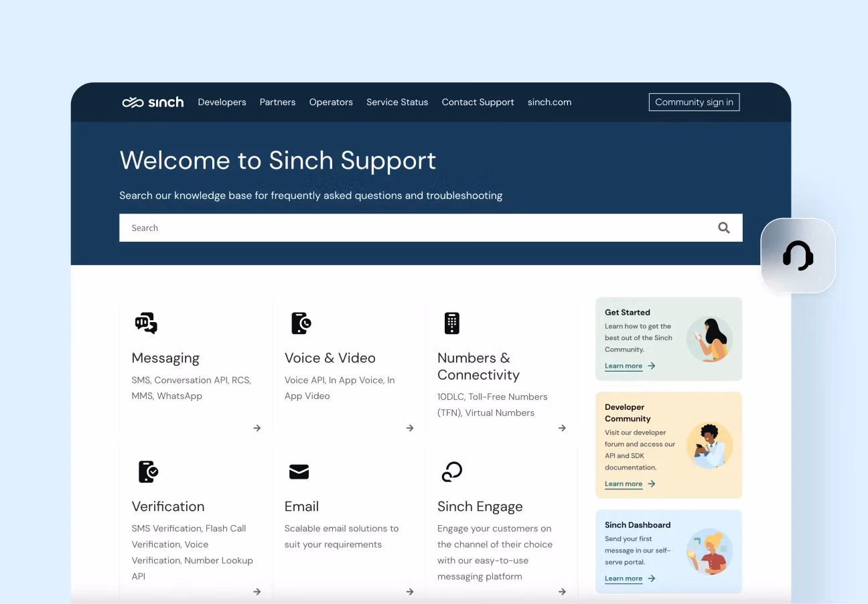Navigate to sinch.com from the navbar

click(549, 102)
